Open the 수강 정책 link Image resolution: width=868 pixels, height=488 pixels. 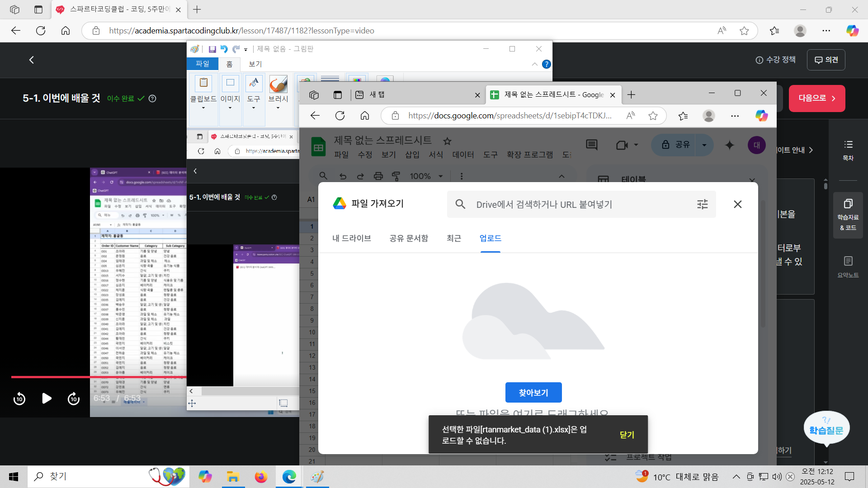coord(776,60)
